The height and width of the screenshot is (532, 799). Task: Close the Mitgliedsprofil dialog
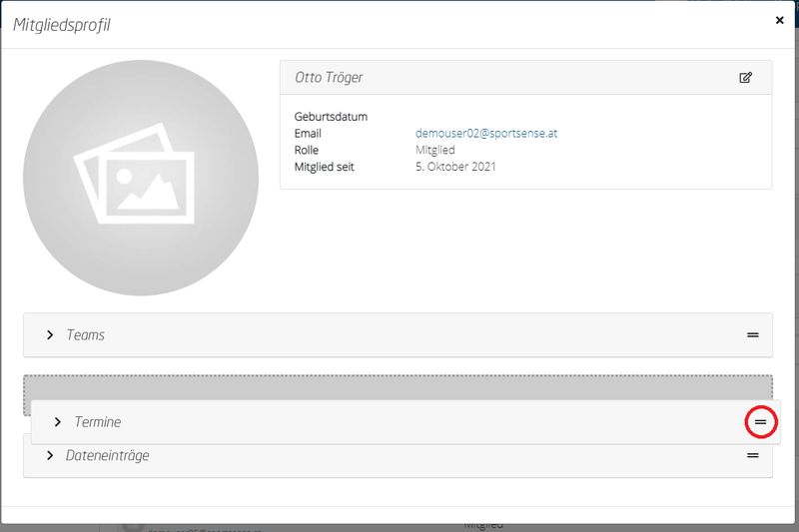click(x=779, y=20)
